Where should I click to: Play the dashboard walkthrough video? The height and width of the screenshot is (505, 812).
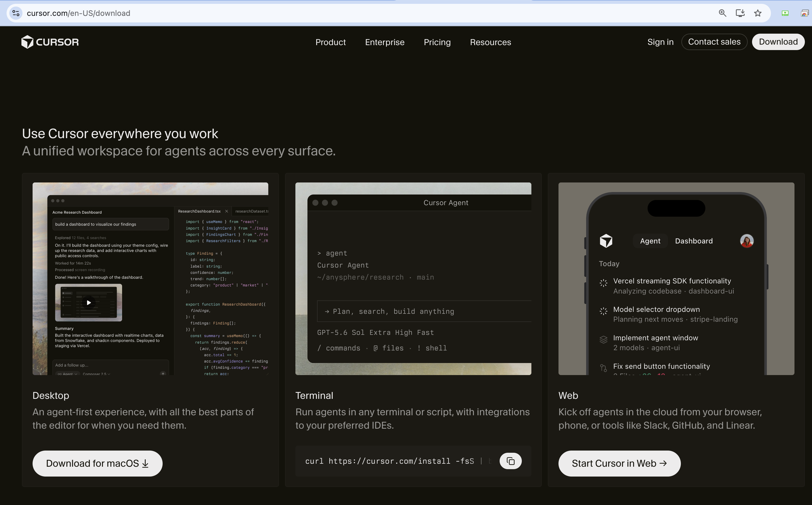(x=88, y=303)
